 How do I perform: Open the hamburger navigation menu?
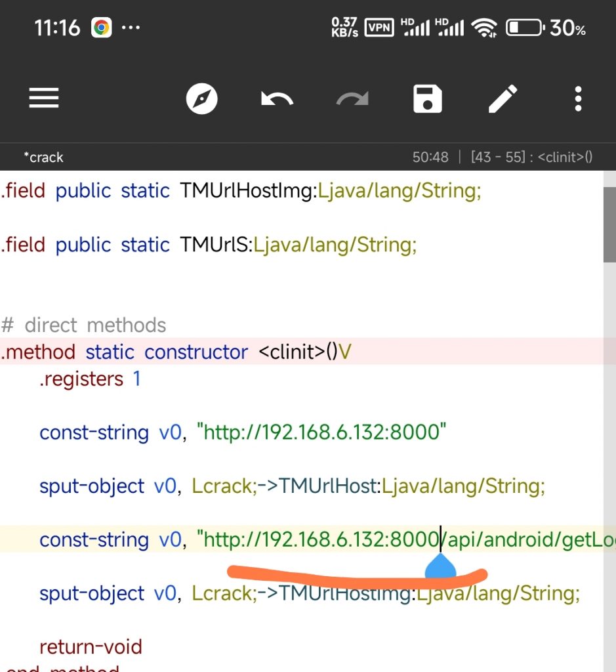pyautogui.click(x=44, y=99)
